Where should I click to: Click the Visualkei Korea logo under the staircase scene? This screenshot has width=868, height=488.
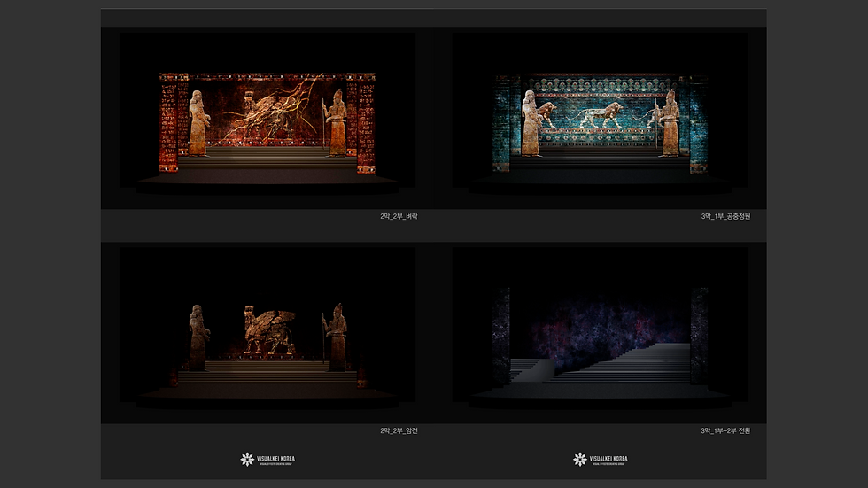(x=601, y=460)
